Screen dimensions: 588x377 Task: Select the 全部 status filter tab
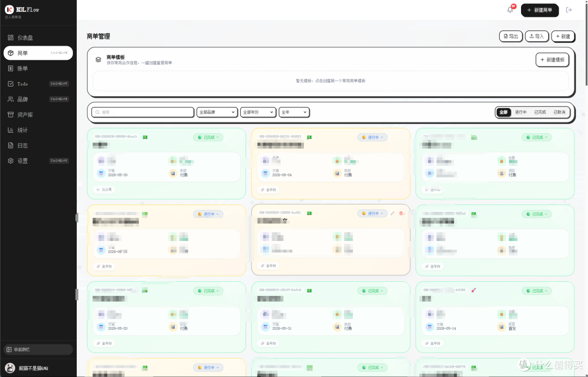tap(504, 112)
